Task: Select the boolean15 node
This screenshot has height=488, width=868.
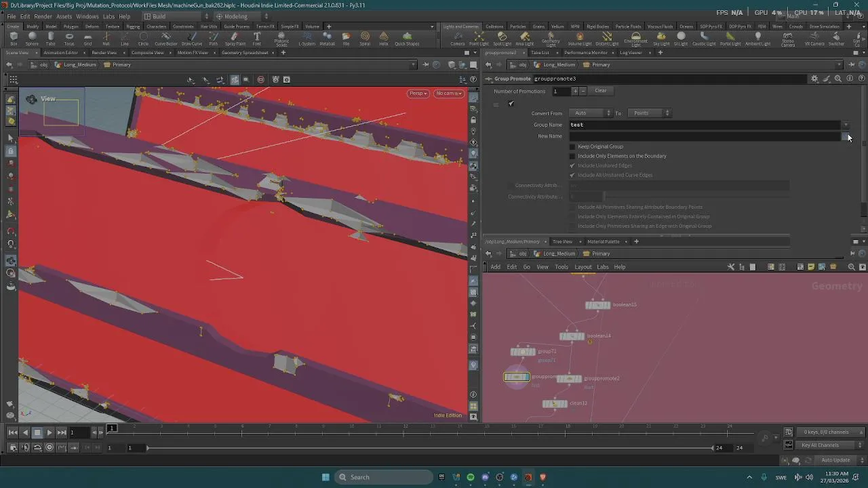Action: click(x=597, y=305)
